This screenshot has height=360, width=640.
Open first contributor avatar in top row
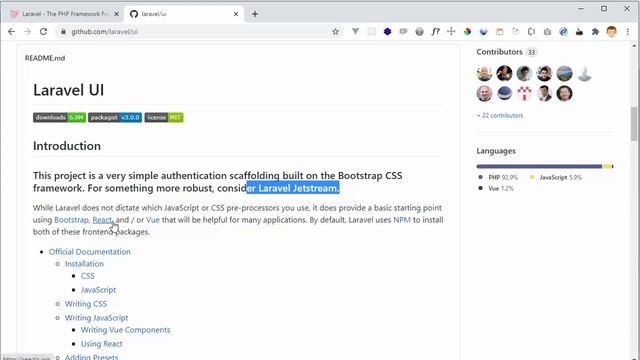click(x=484, y=74)
